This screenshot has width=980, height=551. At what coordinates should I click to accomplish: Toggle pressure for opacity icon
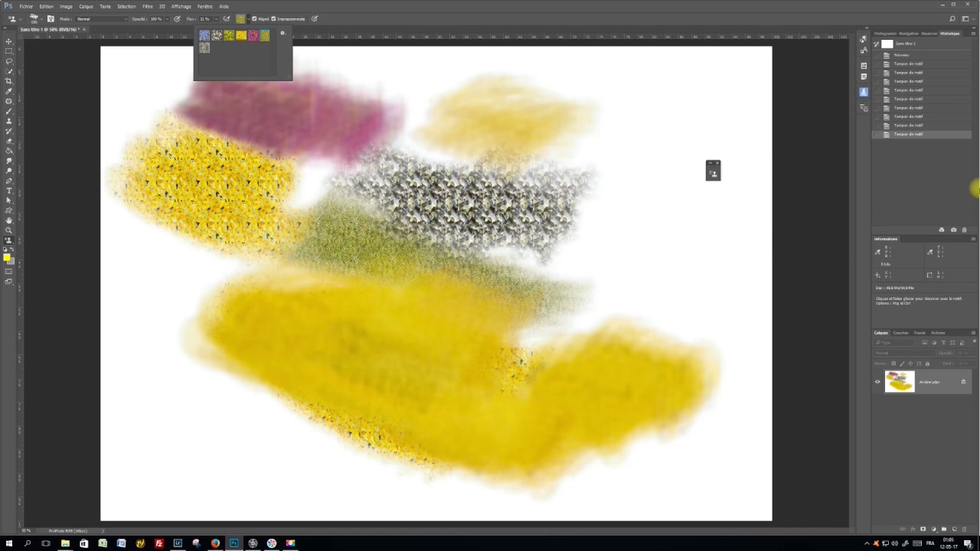(178, 18)
